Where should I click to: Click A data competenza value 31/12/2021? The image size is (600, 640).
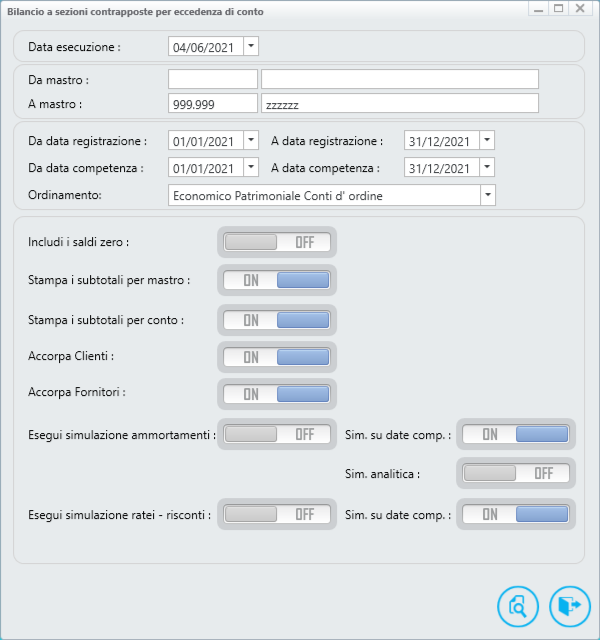(x=442, y=167)
